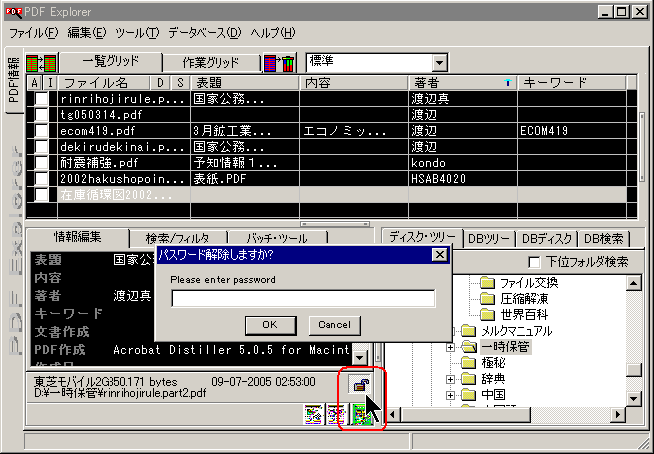
Task: Open the 標準 layout dropdown
Action: [x=439, y=63]
